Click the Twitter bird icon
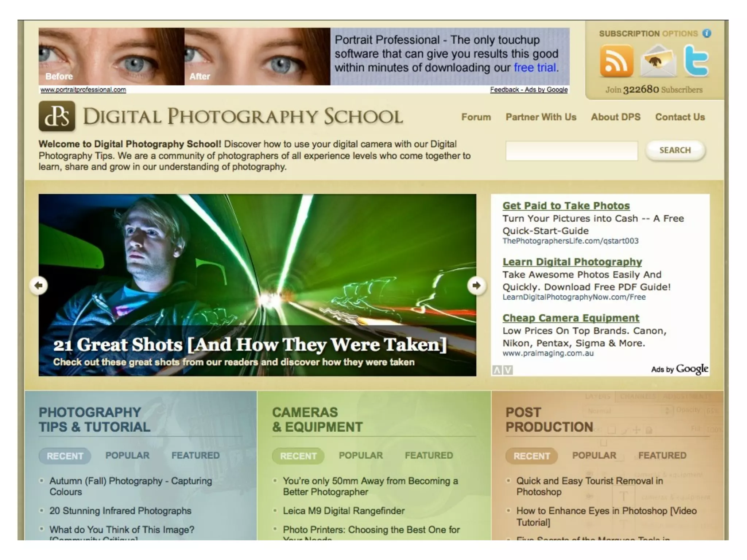The height and width of the screenshot is (560, 747). point(696,61)
